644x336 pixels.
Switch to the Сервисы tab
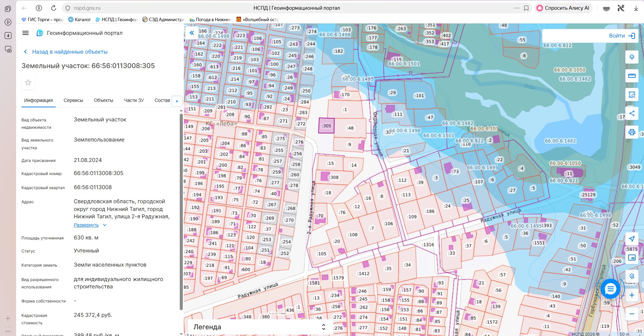point(73,100)
